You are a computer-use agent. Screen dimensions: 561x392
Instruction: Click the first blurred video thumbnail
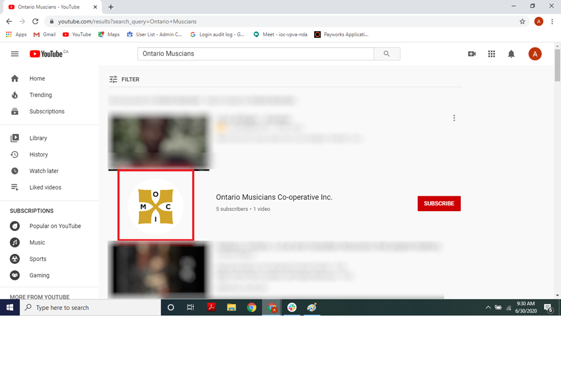pos(159,141)
